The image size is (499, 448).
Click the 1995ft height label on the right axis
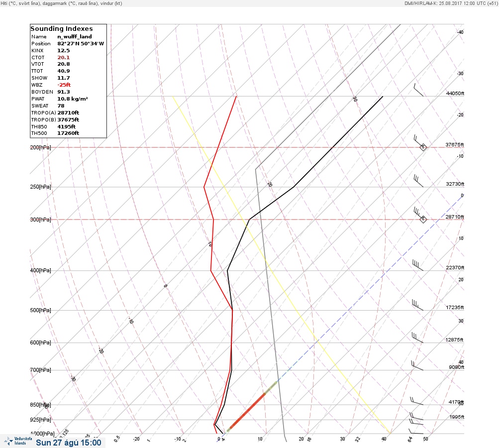tap(457, 417)
